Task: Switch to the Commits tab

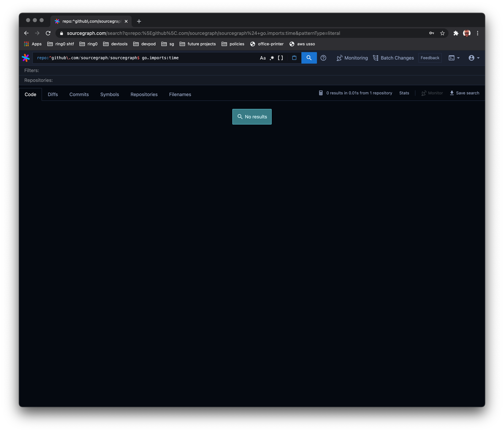Action: pos(79,94)
